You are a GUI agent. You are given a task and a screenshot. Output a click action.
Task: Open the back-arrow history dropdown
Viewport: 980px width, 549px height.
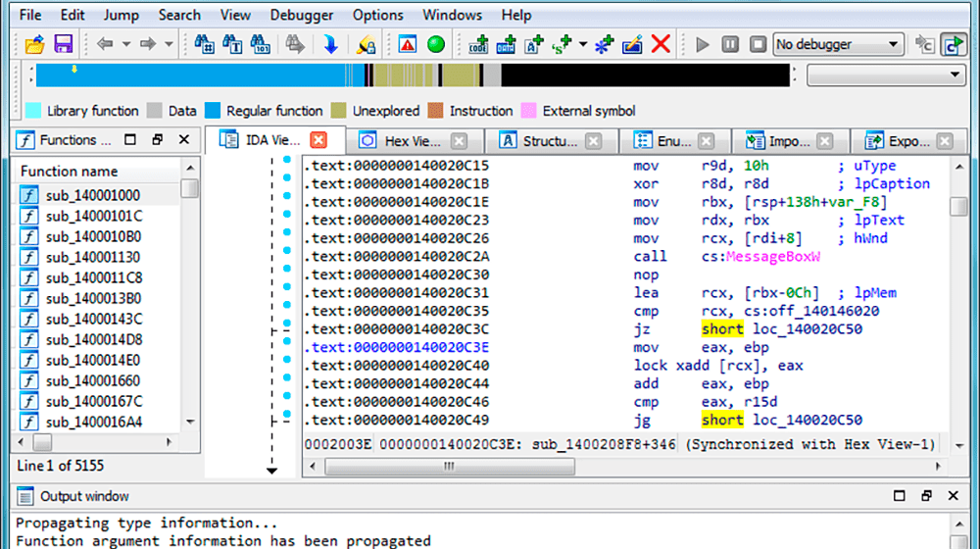[126, 44]
